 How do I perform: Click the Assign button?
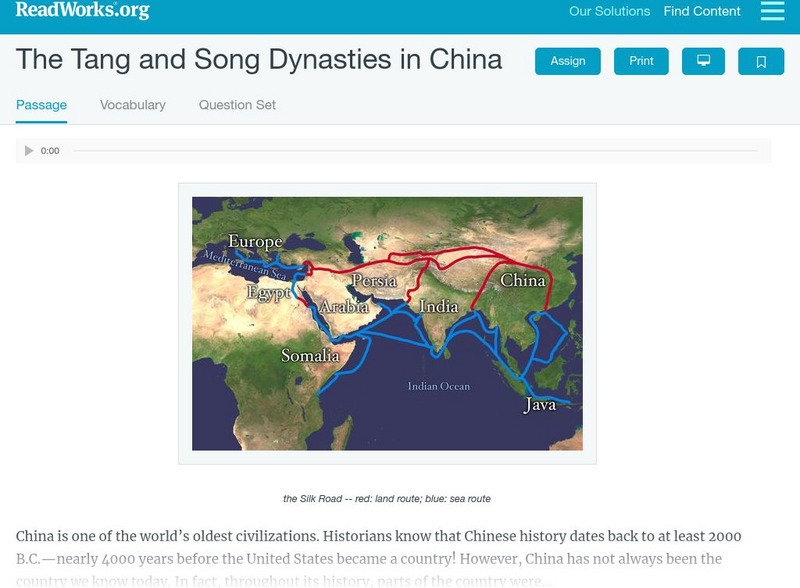click(567, 60)
